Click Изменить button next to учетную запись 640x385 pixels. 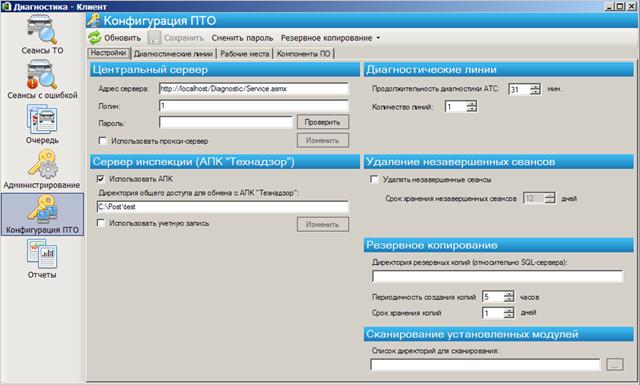point(322,224)
